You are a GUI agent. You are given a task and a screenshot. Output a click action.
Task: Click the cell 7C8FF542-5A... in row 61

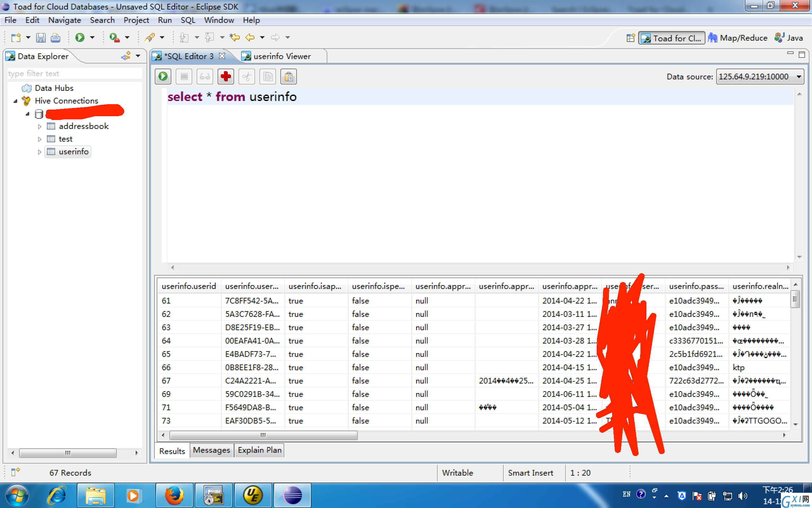click(252, 300)
